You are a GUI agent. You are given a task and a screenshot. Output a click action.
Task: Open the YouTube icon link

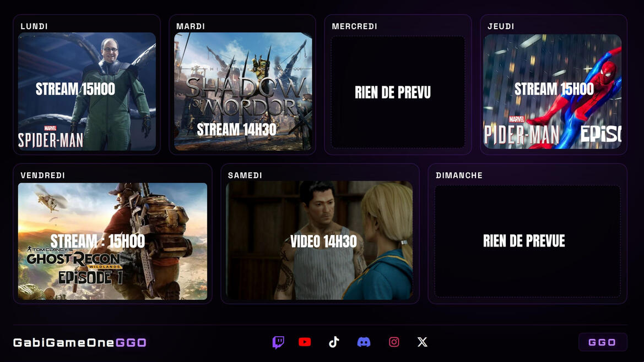[305, 342]
